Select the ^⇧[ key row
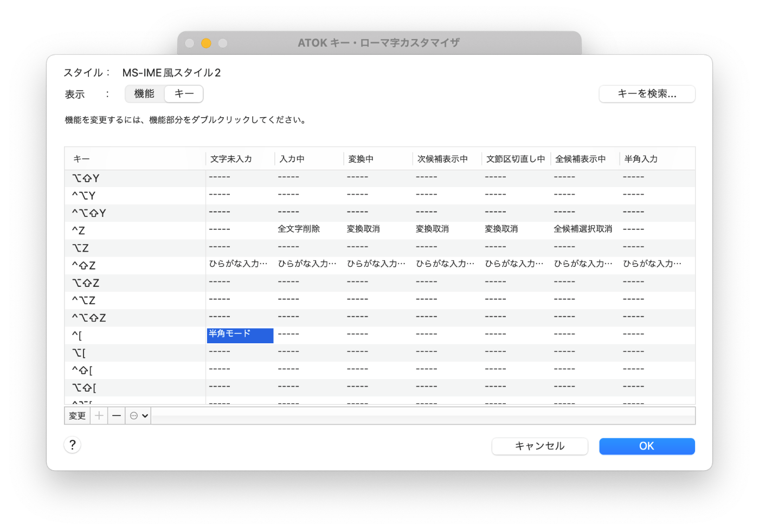 [x=379, y=370]
